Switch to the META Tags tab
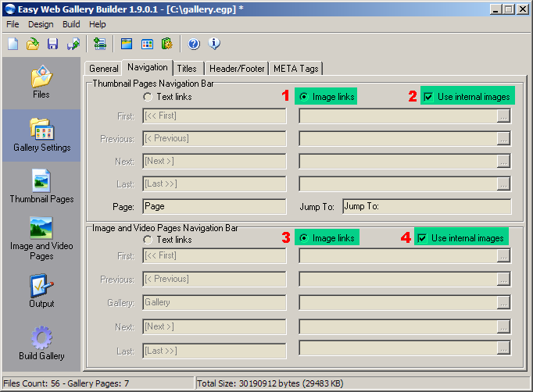The image size is (533, 392). (295, 68)
